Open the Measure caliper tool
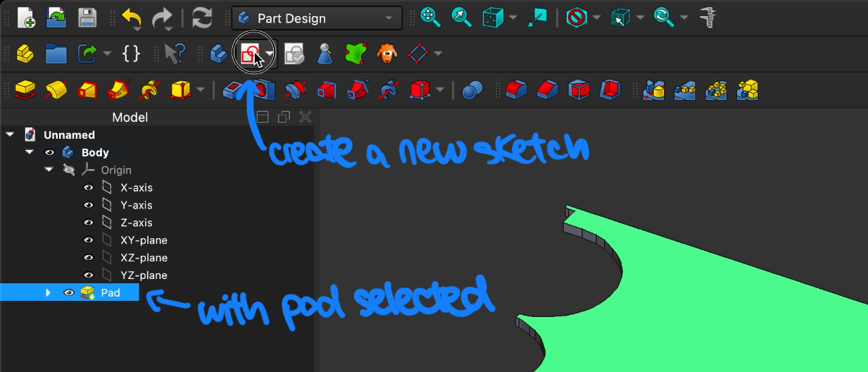This screenshot has height=372, width=868. pos(707,18)
